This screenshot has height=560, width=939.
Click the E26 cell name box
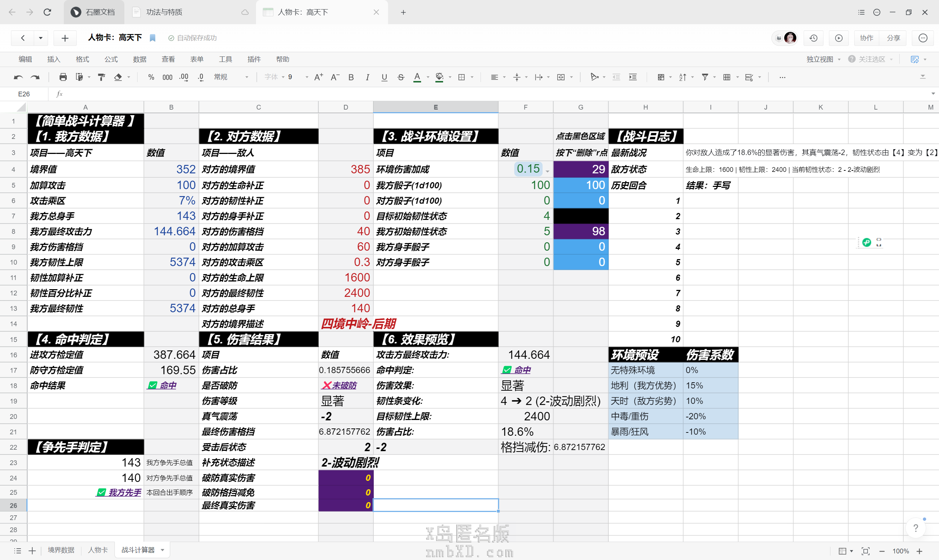pos(24,94)
